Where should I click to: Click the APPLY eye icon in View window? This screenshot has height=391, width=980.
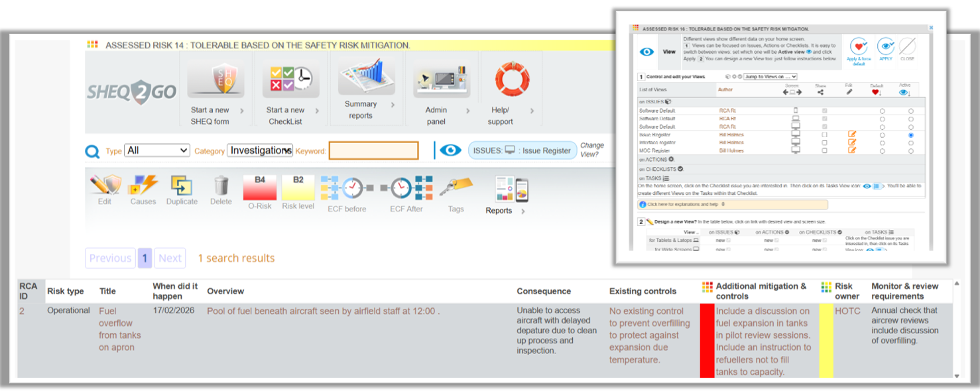886,46
